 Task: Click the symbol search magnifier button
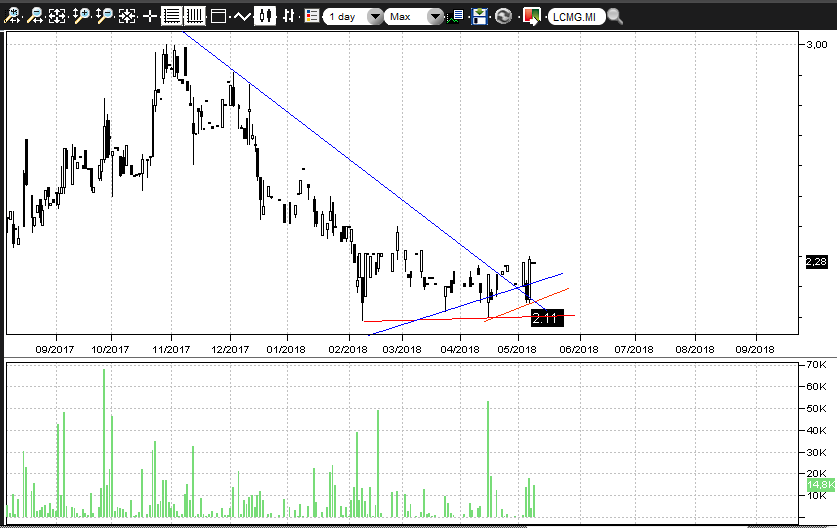coord(615,17)
